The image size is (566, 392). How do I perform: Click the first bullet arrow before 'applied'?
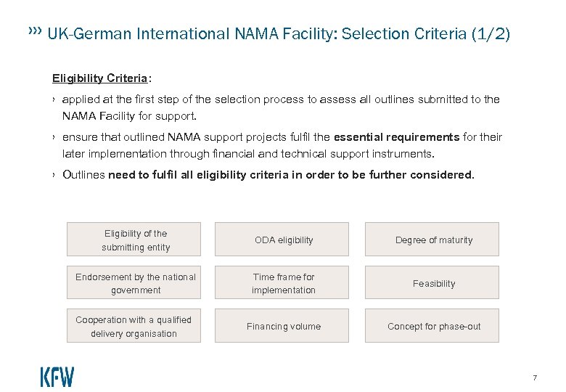54,99
